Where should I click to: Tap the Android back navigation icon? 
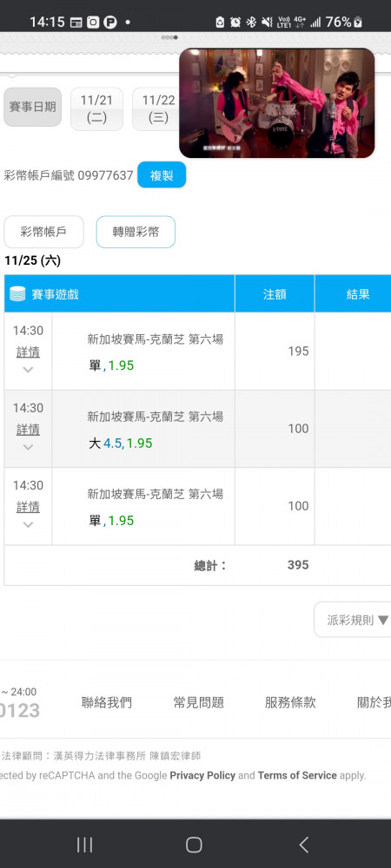(x=303, y=845)
